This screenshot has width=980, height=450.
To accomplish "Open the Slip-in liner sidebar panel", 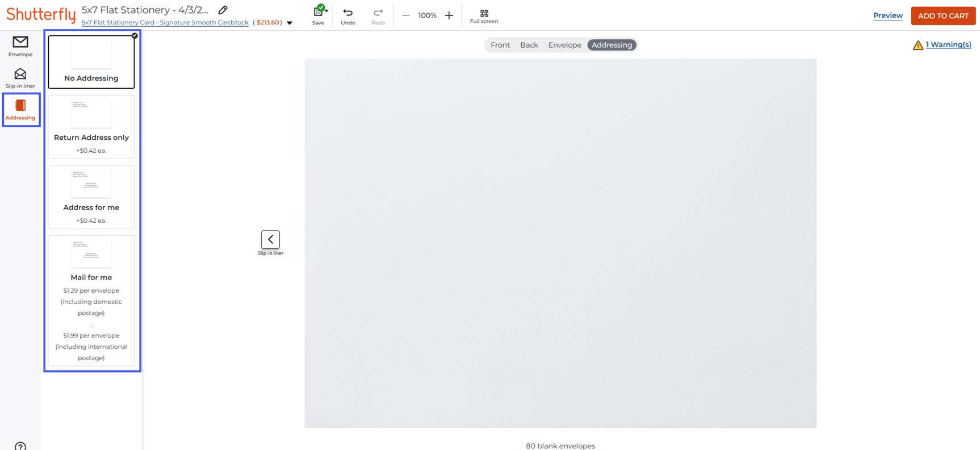I will click(20, 78).
